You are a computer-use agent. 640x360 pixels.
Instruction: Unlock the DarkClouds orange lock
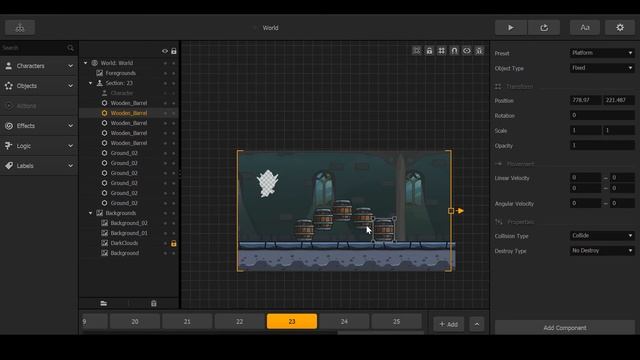174,243
